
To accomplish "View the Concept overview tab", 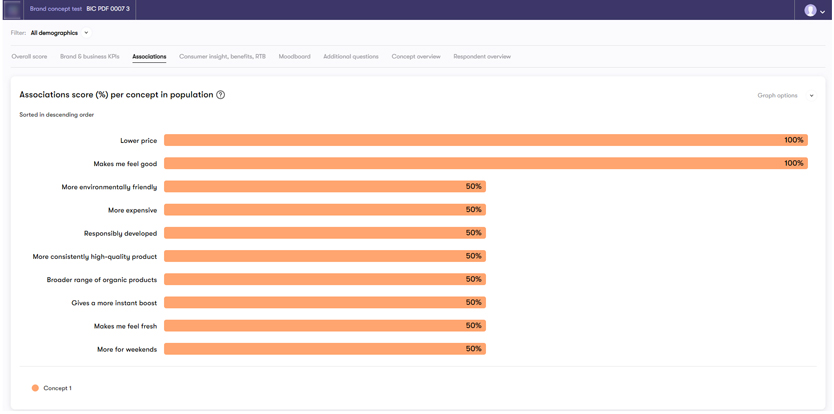I will point(416,57).
